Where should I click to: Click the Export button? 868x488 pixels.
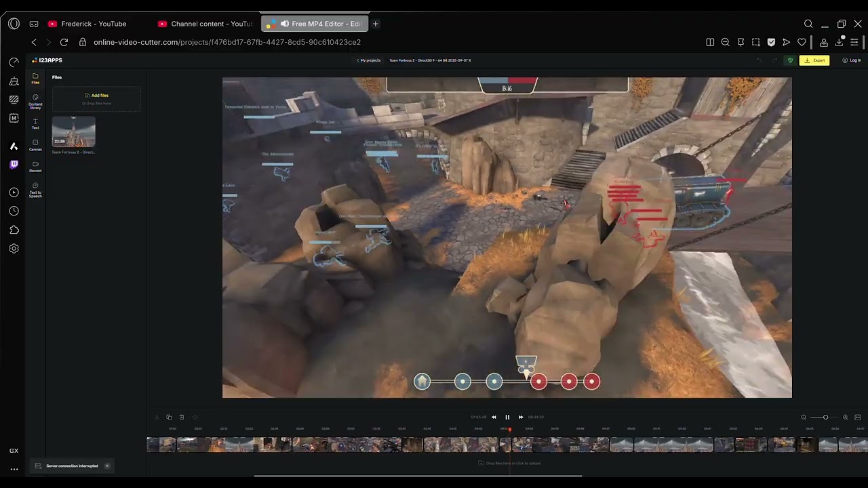(814, 60)
